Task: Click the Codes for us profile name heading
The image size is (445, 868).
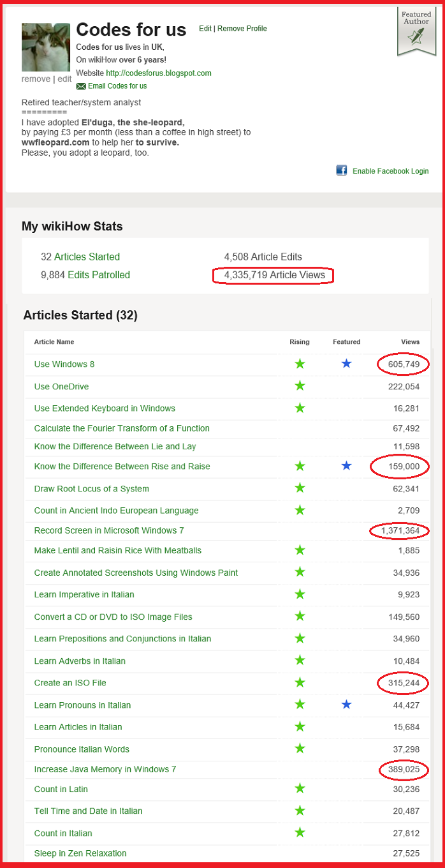Action: point(131,29)
